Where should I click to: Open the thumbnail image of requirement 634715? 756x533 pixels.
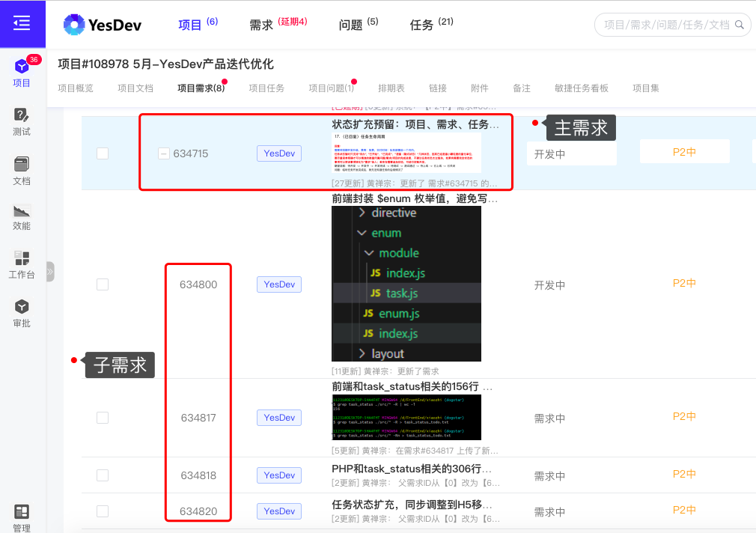pyautogui.click(x=406, y=153)
